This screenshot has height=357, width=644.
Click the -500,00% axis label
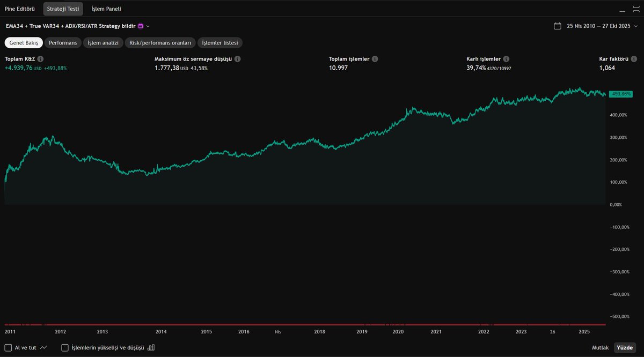click(x=619, y=317)
